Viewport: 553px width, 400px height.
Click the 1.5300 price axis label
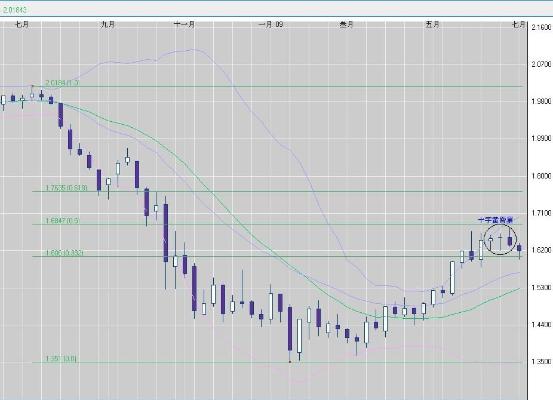click(541, 287)
